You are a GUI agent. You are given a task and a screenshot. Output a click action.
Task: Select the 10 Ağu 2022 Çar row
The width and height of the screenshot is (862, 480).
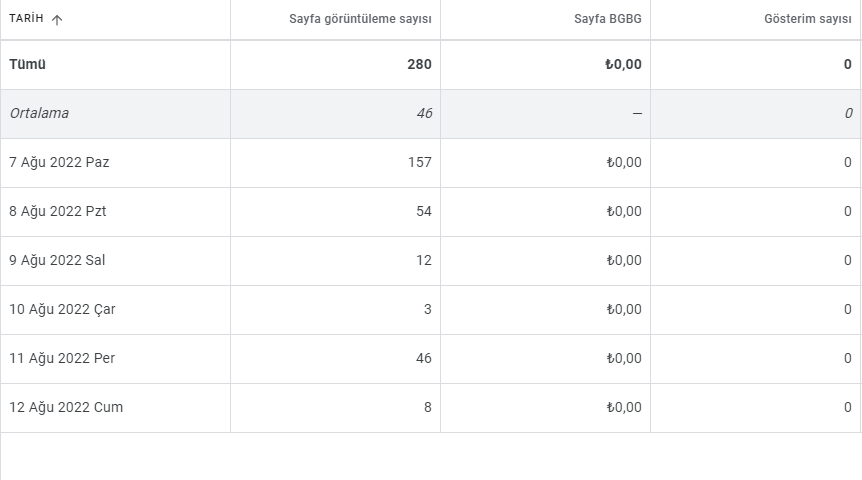(430, 310)
